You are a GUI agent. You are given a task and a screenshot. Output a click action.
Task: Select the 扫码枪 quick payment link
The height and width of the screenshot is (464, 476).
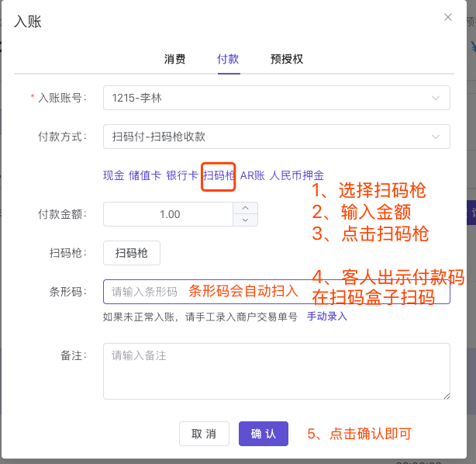tap(219, 175)
